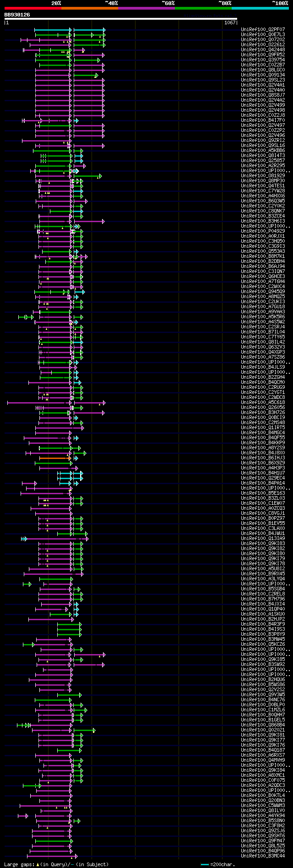This screenshot has width=293, height=868.
Task: Select the label UniRef100_B6IHJ3
Action: coord(263,458)
